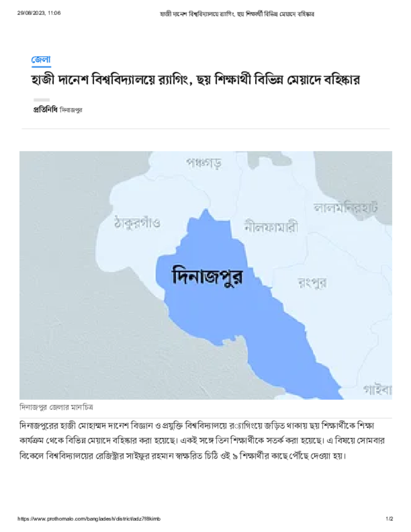The height and width of the screenshot is (532, 411).
Task: Click the জেলা category link
Action: pos(41,60)
